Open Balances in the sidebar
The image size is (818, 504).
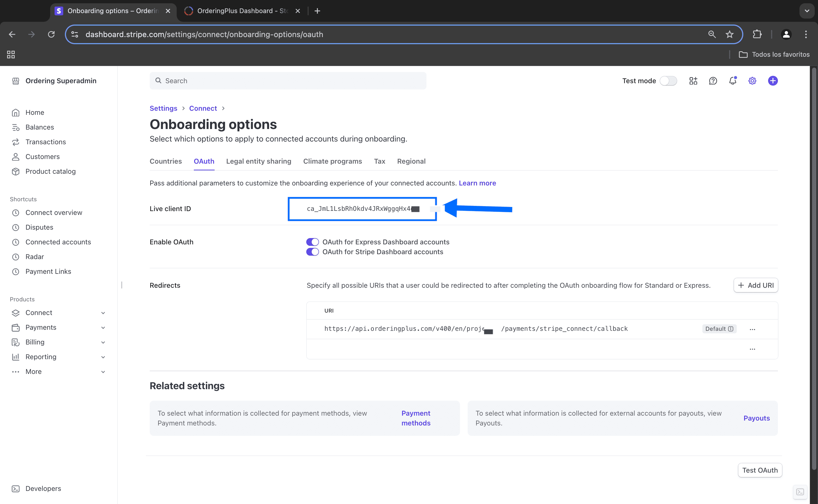40,127
